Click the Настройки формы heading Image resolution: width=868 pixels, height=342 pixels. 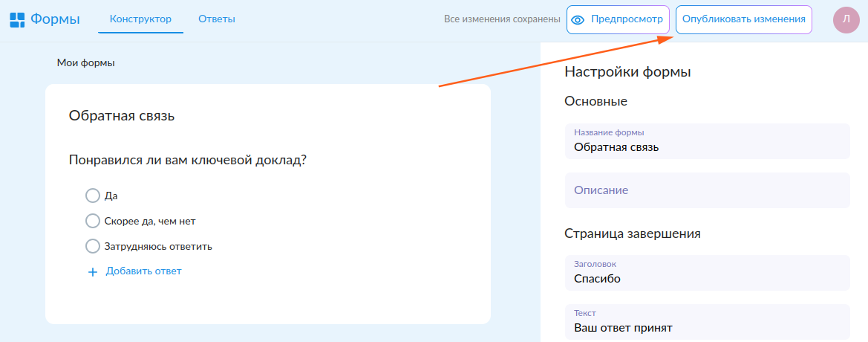tap(627, 72)
